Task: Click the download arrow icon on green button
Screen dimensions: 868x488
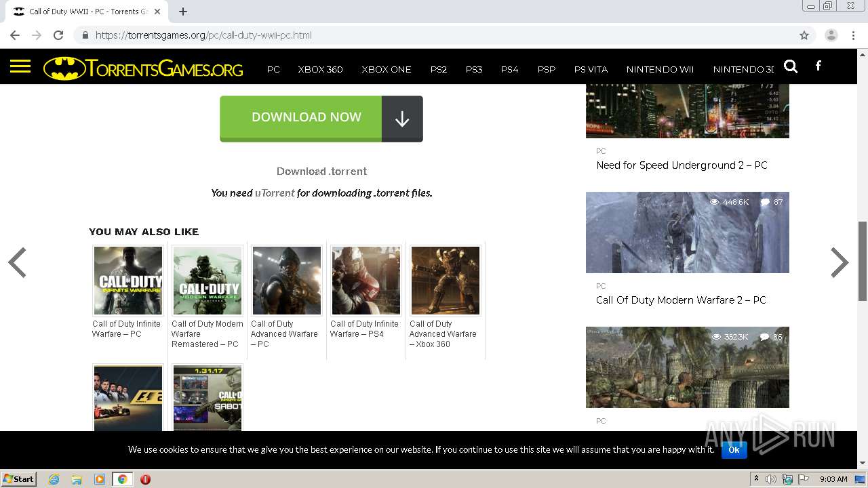Action: coord(402,119)
